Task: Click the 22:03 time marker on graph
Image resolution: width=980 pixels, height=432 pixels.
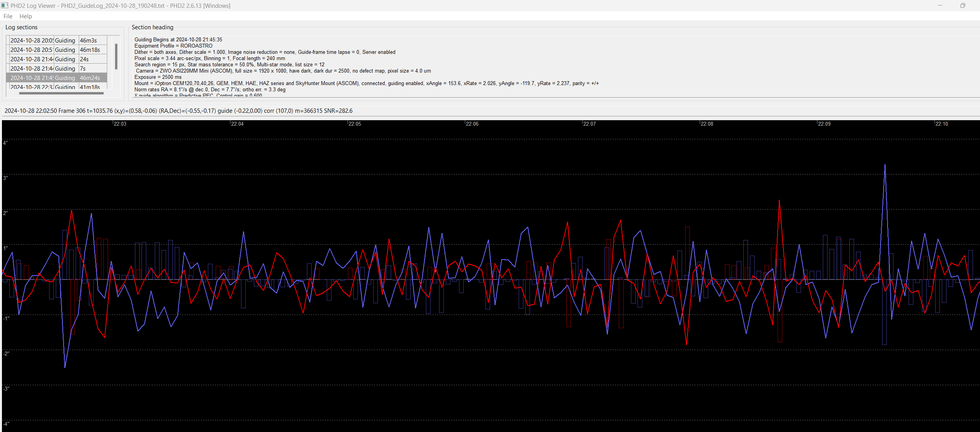Action: pos(120,124)
